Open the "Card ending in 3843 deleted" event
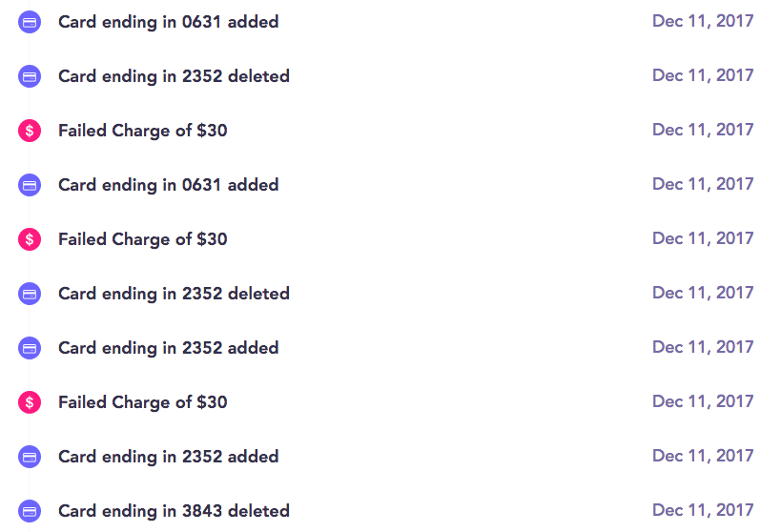 [174, 511]
